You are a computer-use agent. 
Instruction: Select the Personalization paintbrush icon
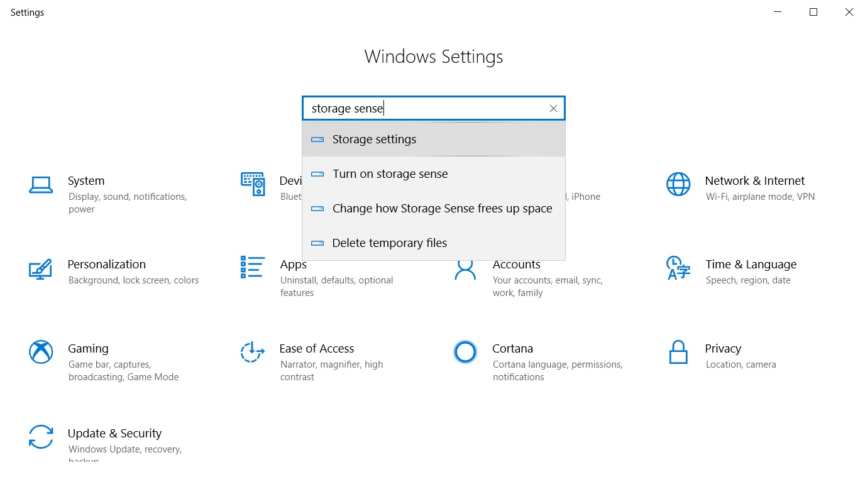pos(41,268)
